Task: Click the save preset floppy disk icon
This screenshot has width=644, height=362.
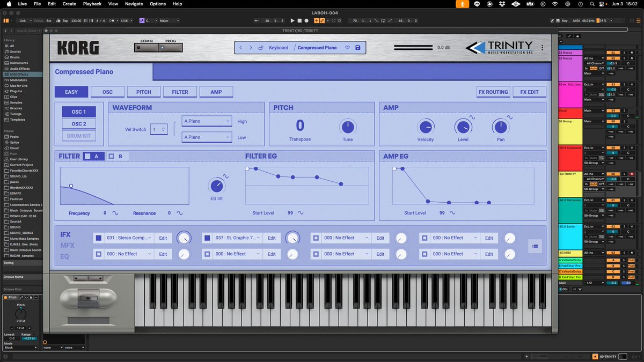Action: tap(358, 48)
